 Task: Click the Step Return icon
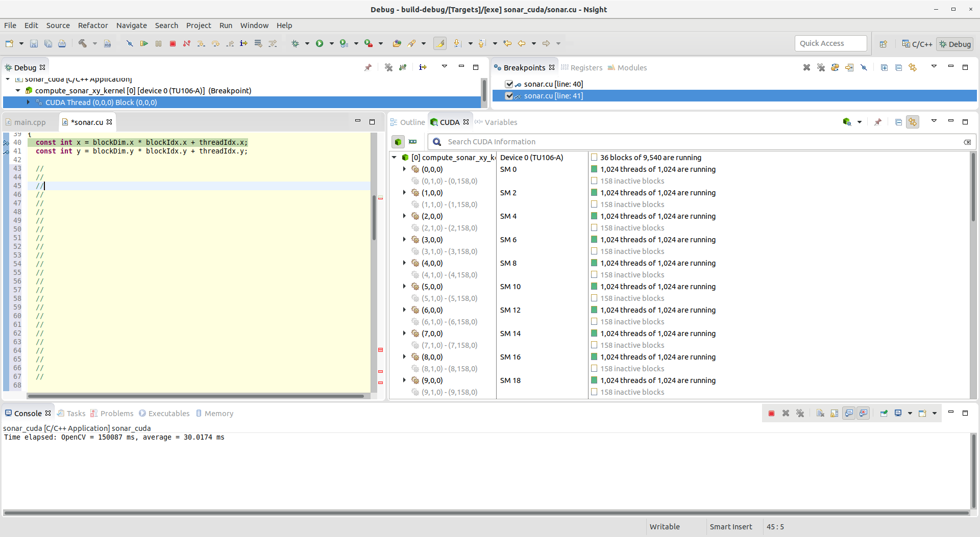230,44
